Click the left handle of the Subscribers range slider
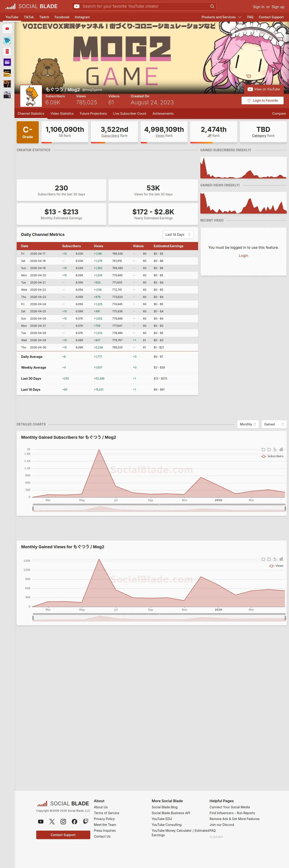This screenshot has height=868, width=289. 33,508
